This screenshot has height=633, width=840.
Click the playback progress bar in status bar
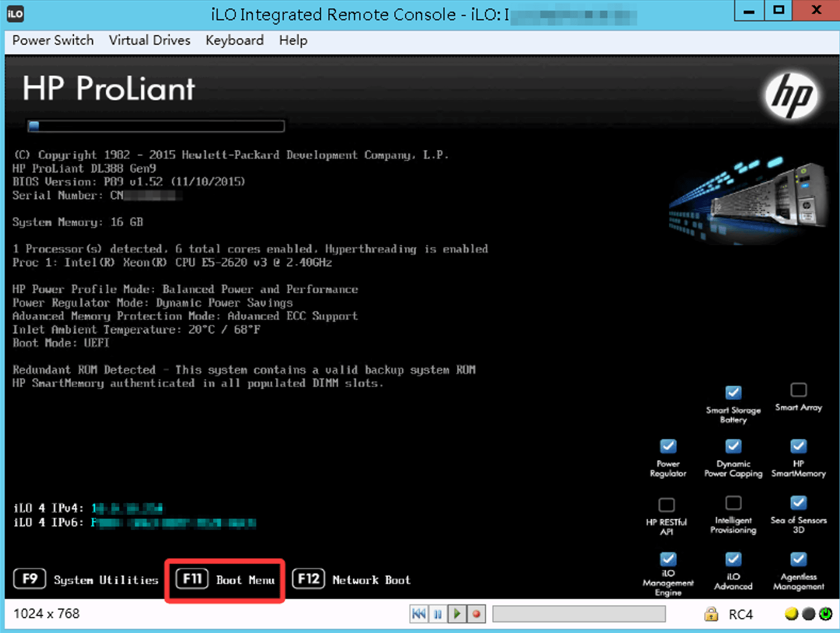click(x=578, y=614)
